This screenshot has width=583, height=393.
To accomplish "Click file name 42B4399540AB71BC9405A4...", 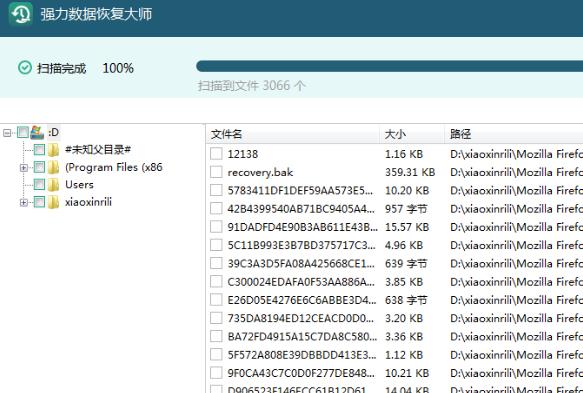I will coord(301,209).
